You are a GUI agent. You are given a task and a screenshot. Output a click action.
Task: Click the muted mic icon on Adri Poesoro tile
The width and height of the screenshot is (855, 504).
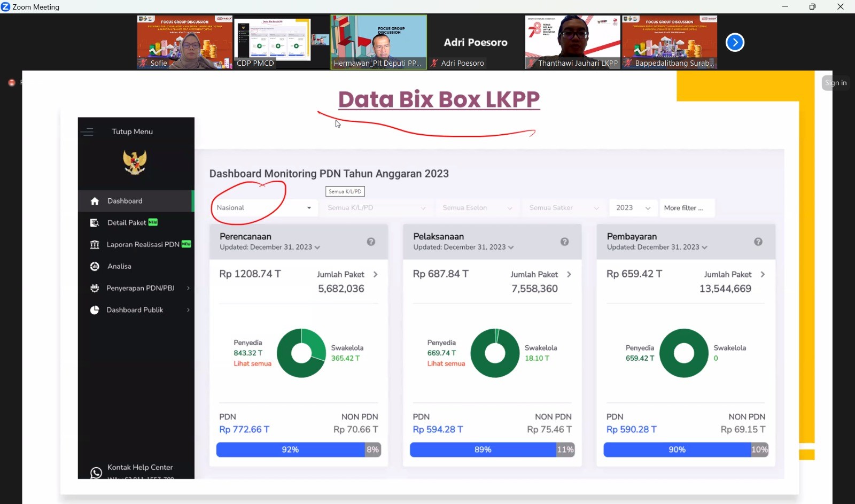point(434,63)
